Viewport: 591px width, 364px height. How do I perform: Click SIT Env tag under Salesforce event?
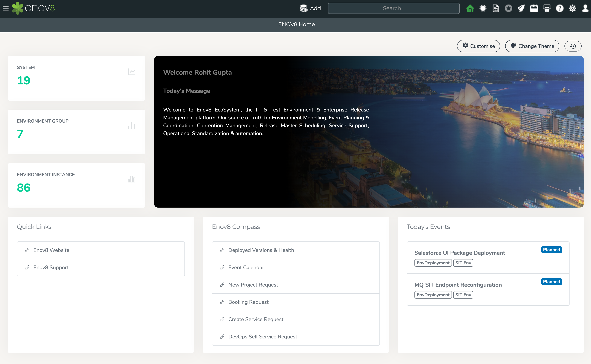tap(463, 263)
